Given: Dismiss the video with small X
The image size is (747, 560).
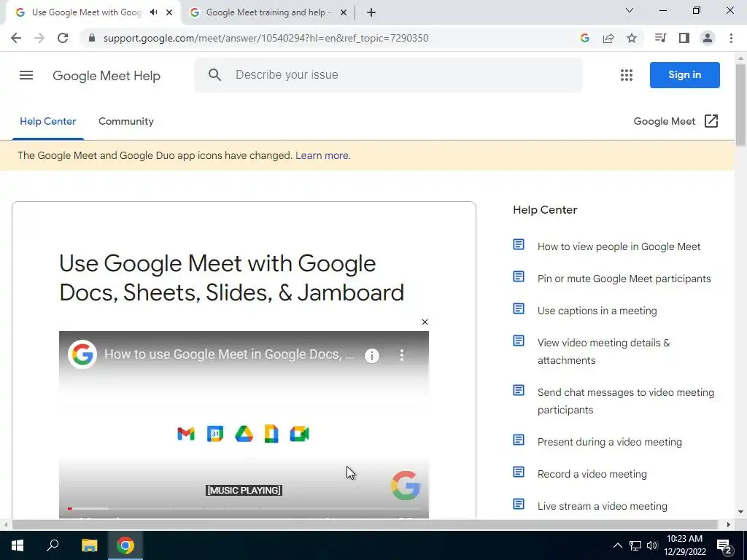Looking at the screenshot, I should click(425, 322).
